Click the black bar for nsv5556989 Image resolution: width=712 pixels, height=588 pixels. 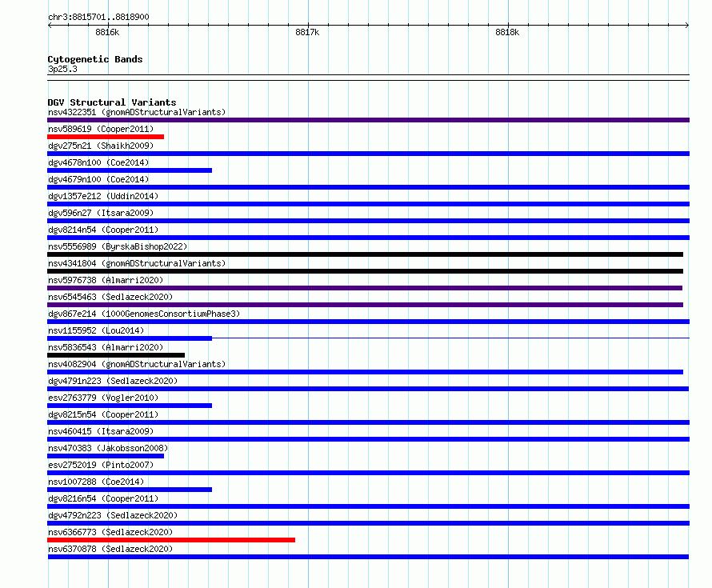point(365,254)
